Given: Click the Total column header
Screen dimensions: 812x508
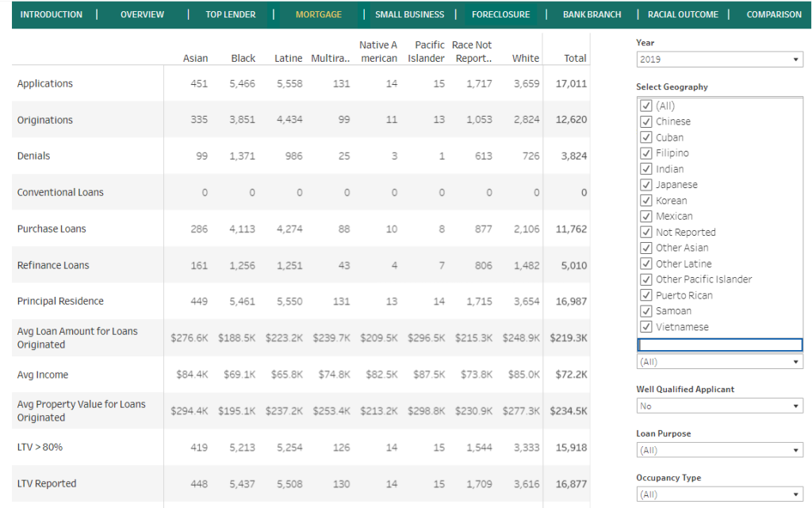Looking at the screenshot, I should pos(575,58).
